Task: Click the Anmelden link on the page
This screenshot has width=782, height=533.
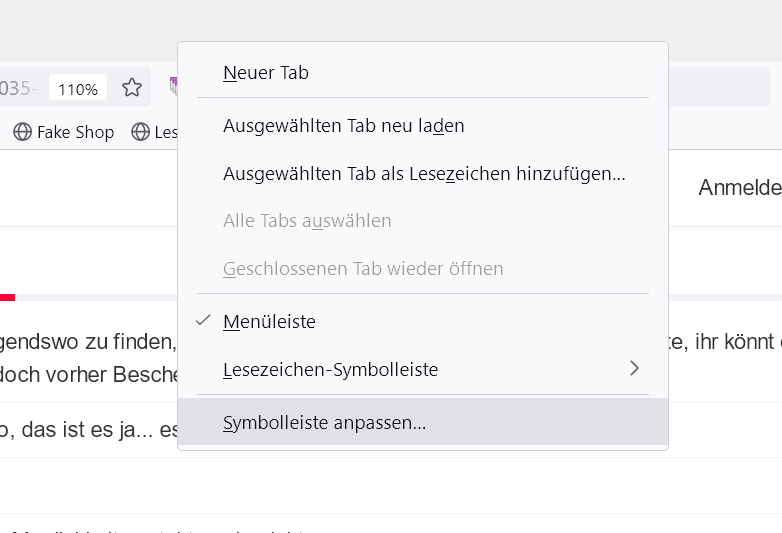Action: pyautogui.click(x=740, y=188)
